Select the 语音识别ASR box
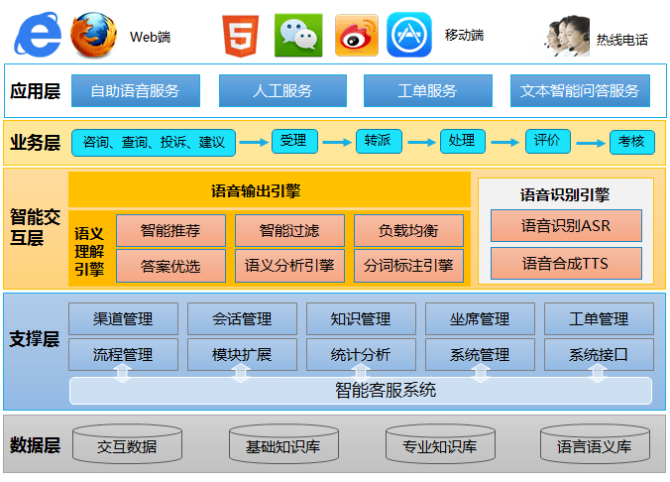670x482 pixels. tap(566, 226)
